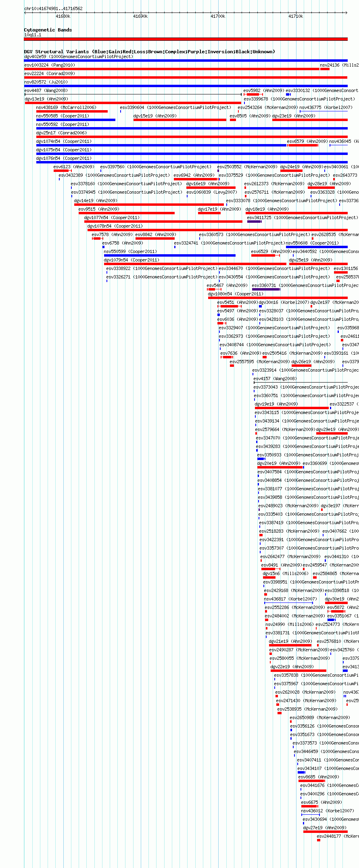Click the red bar under dgv27e19

tap(326, 832)
